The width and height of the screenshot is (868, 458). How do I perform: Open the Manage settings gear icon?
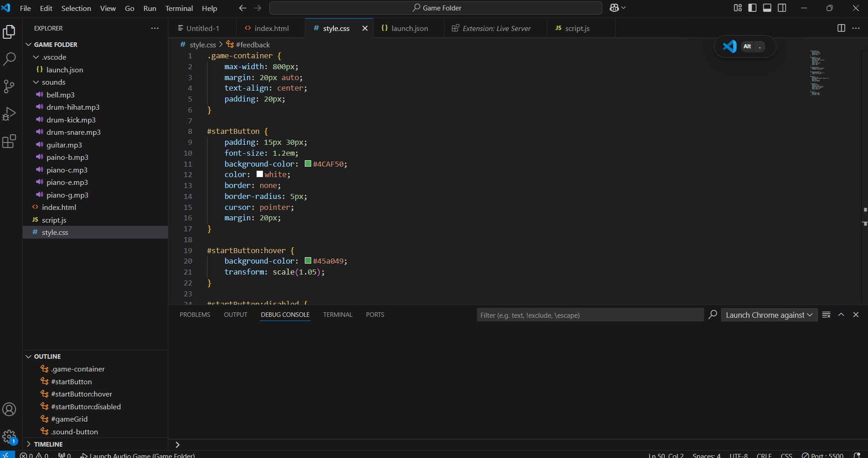click(10, 437)
